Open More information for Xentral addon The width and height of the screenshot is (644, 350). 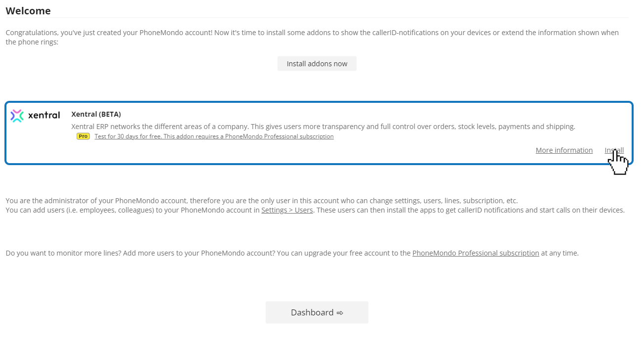pos(564,150)
